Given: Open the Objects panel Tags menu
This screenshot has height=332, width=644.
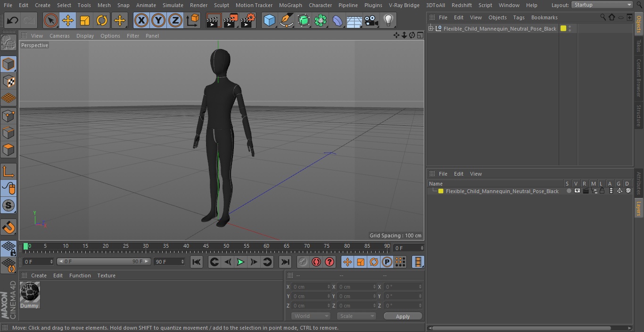Looking at the screenshot, I should tap(519, 17).
